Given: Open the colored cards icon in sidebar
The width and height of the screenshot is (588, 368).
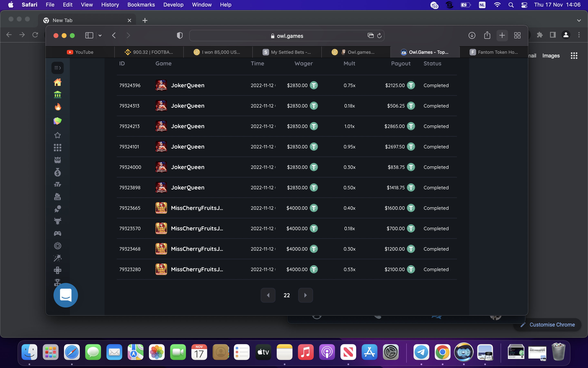Looking at the screenshot, I should pyautogui.click(x=58, y=121).
